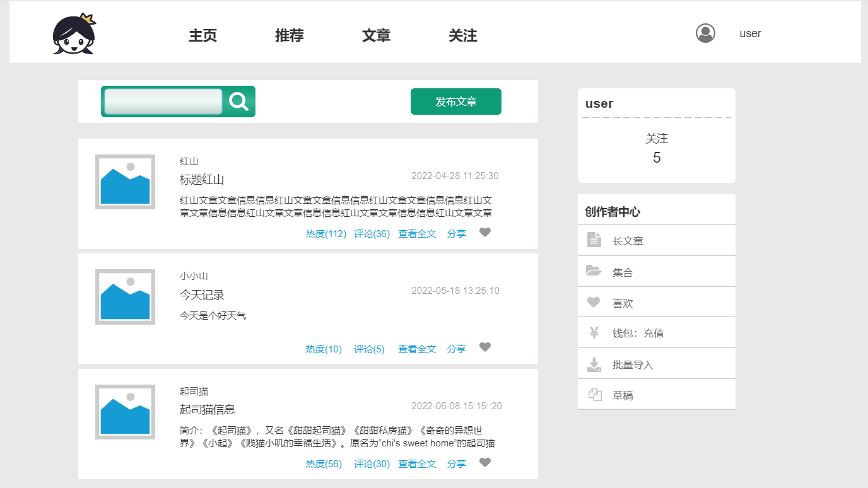Favorite the 起司猫信息 article
Viewport: 868px width, 488px height.
[485, 462]
